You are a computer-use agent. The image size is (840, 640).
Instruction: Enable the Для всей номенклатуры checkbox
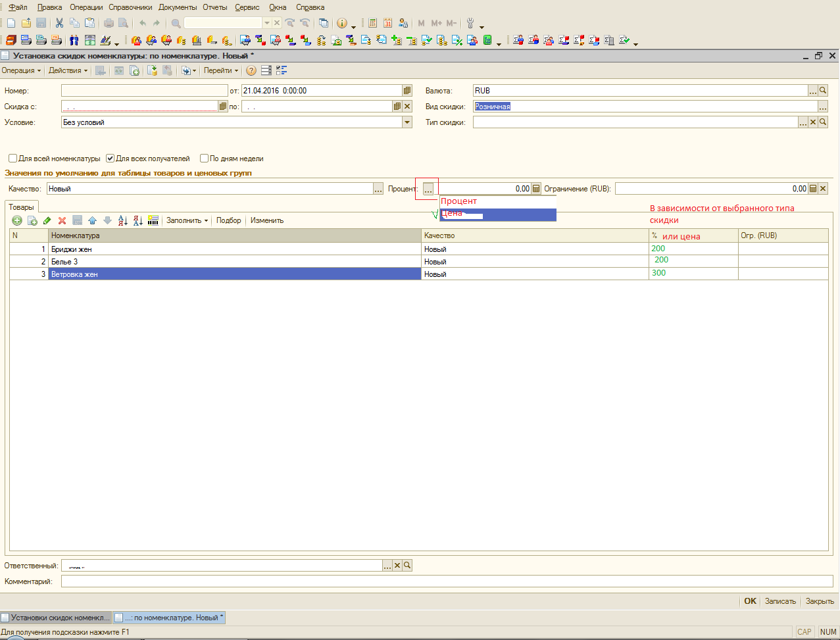pyautogui.click(x=12, y=159)
